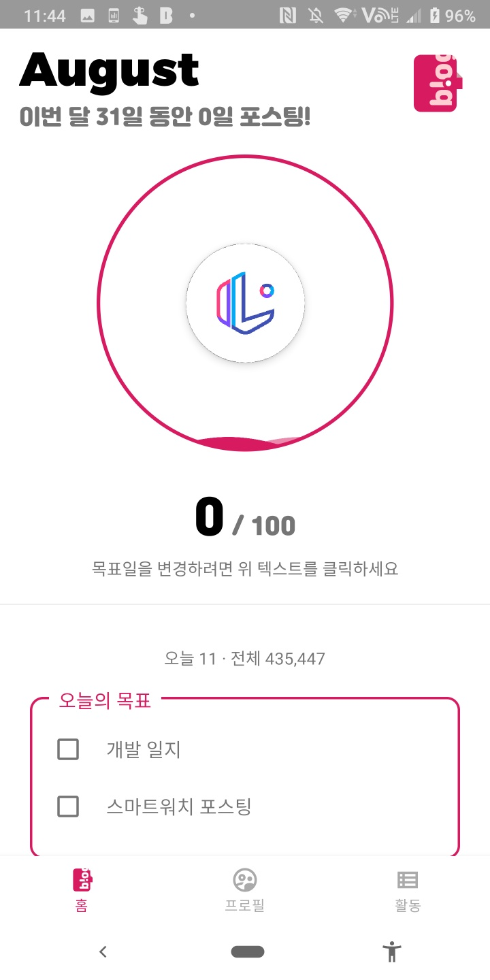This screenshot has width=490, height=980.
Task: Tap the 오늘의 목표 section title
Action: (105, 700)
